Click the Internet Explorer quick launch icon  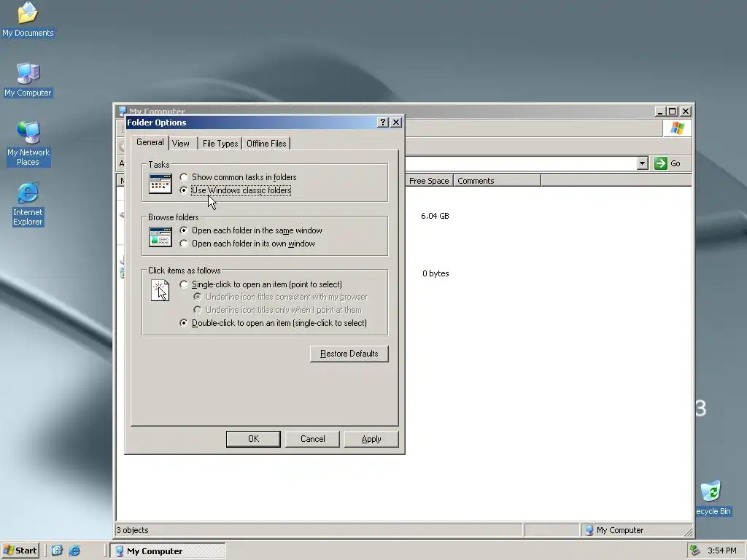[74, 551]
